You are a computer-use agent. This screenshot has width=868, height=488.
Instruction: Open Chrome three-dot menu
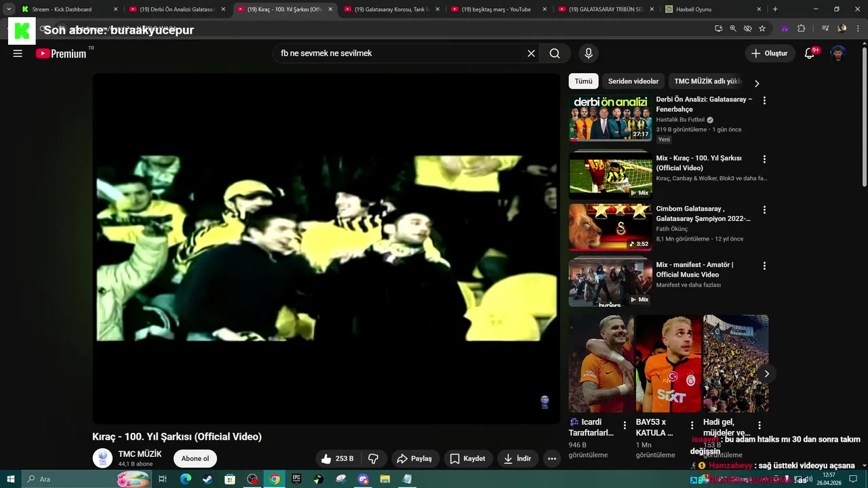(858, 28)
